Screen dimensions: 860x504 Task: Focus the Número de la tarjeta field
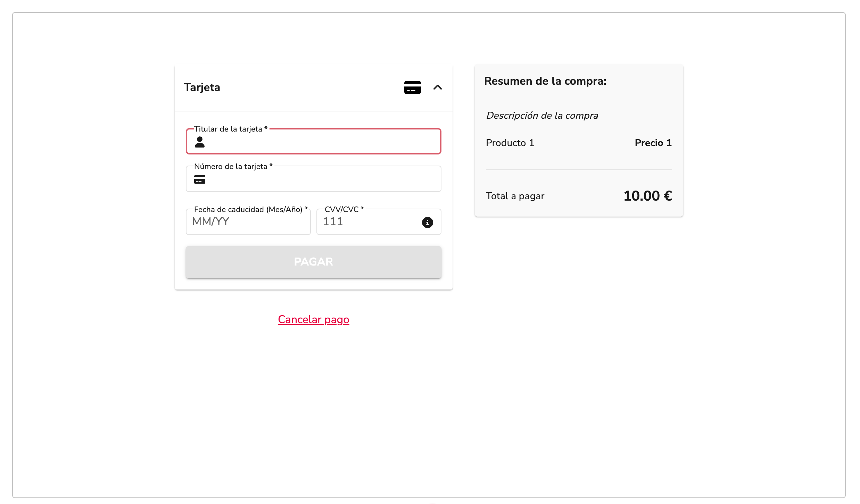click(x=313, y=179)
